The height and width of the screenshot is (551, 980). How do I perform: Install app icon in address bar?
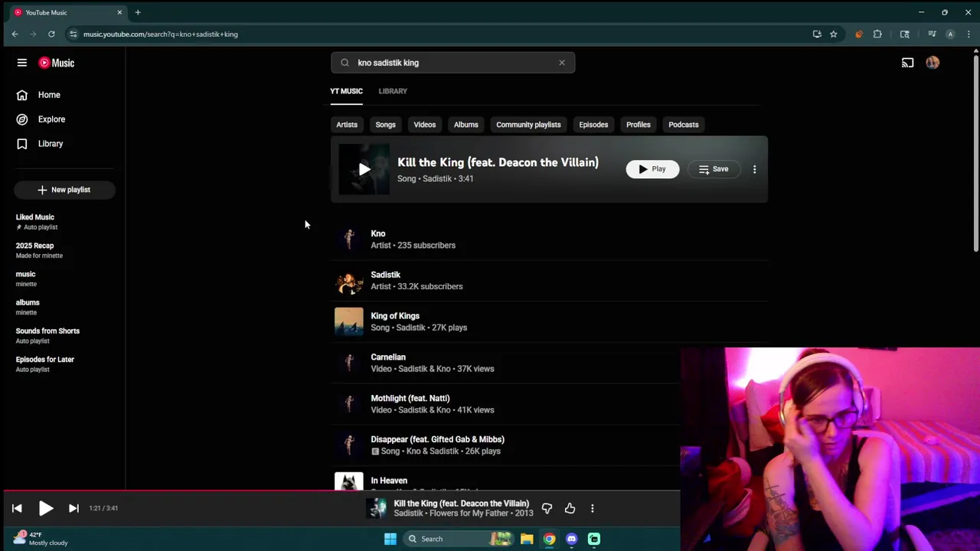click(x=817, y=34)
